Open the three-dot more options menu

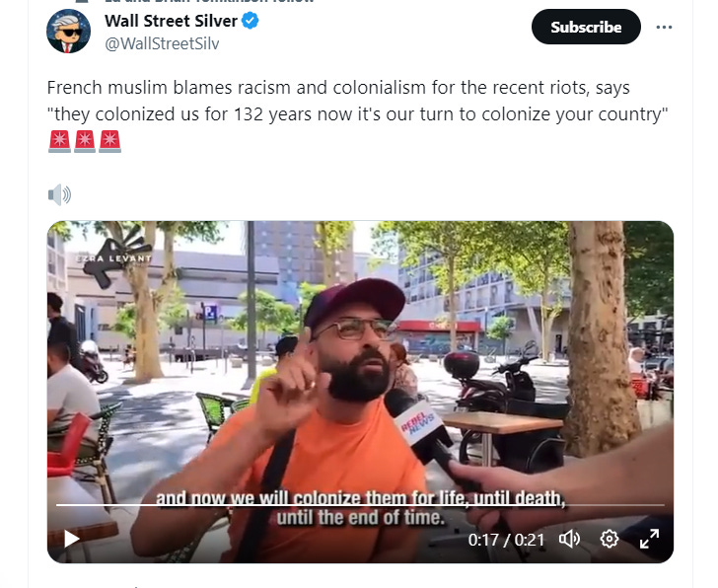(664, 27)
